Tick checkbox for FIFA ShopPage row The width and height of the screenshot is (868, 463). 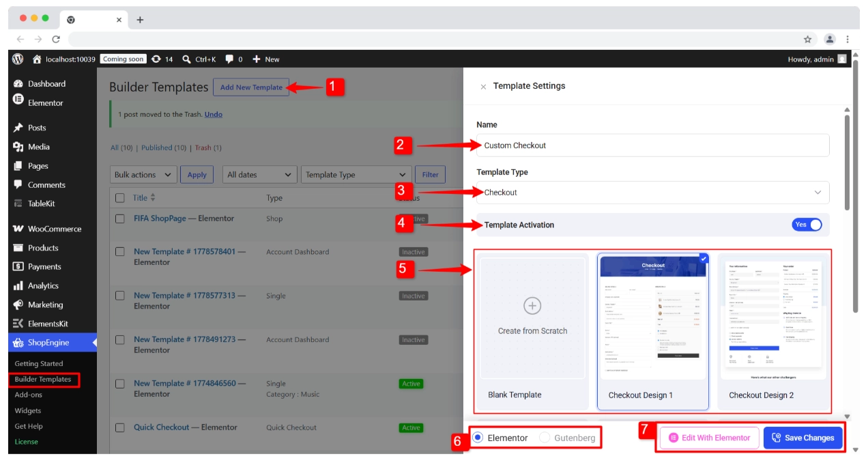pyautogui.click(x=120, y=219)
